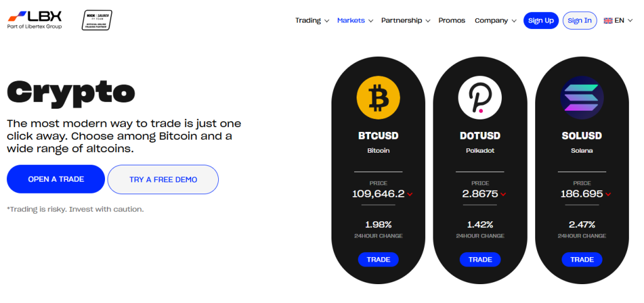This screenshot has width=644, height=303.
Task: Open the Markets dropdown menu
Action: (355, 20)
